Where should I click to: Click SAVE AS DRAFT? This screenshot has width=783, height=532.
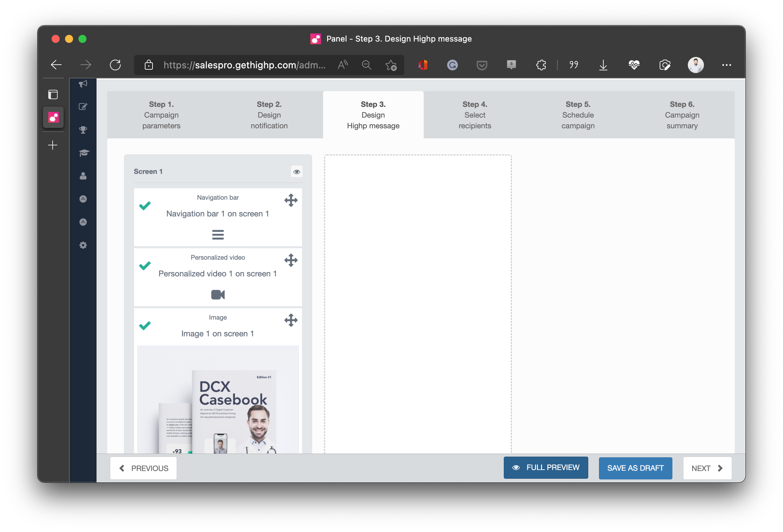pos(635,468)
